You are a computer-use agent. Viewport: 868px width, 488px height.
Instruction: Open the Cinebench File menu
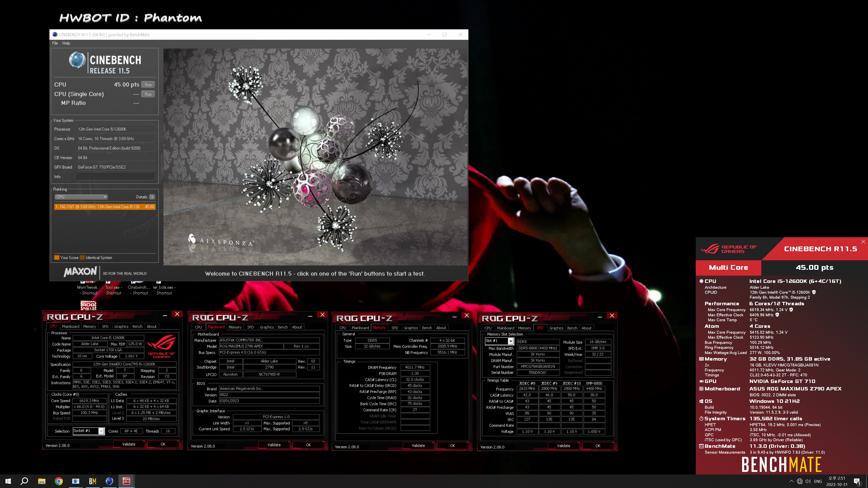55,43
